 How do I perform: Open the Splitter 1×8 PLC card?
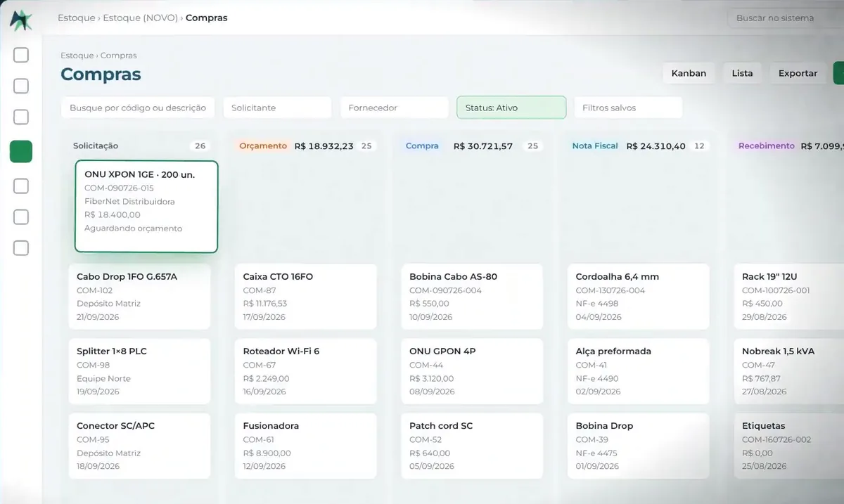(x=139, y=371)
